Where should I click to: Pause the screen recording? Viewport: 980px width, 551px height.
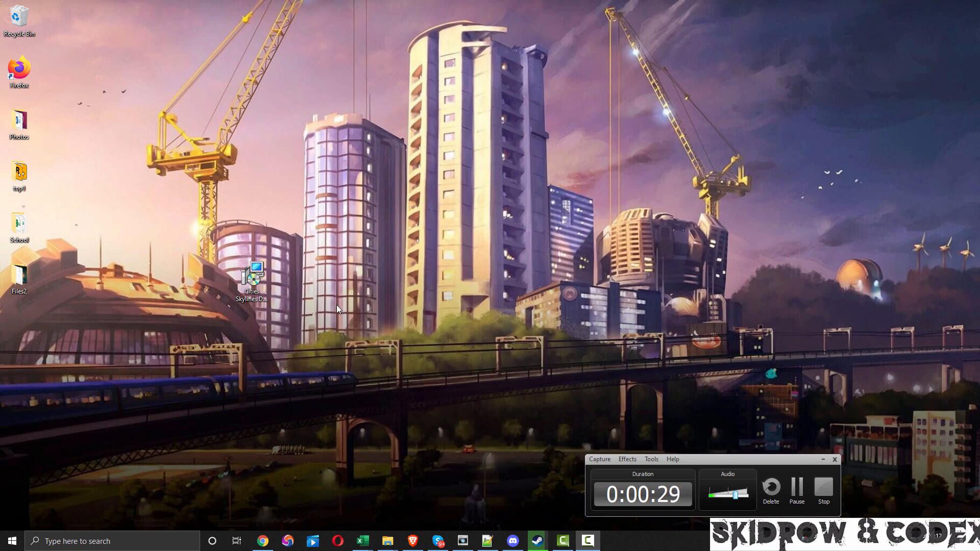tap(797, 488)
